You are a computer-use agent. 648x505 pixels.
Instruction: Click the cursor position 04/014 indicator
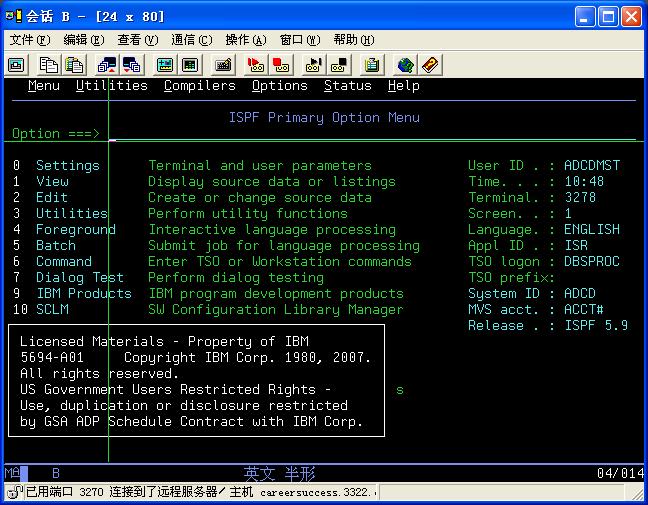point(620,473)
